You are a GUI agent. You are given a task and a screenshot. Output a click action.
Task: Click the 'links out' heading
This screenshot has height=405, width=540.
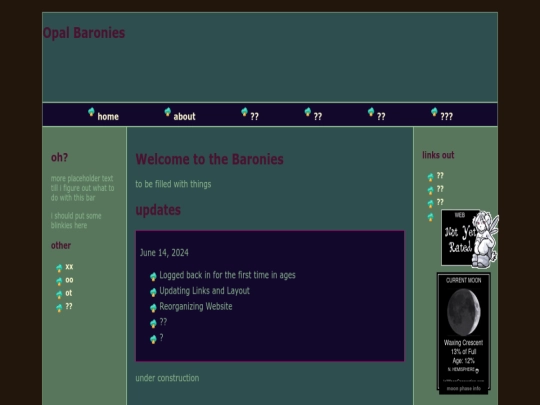(438, 155)
